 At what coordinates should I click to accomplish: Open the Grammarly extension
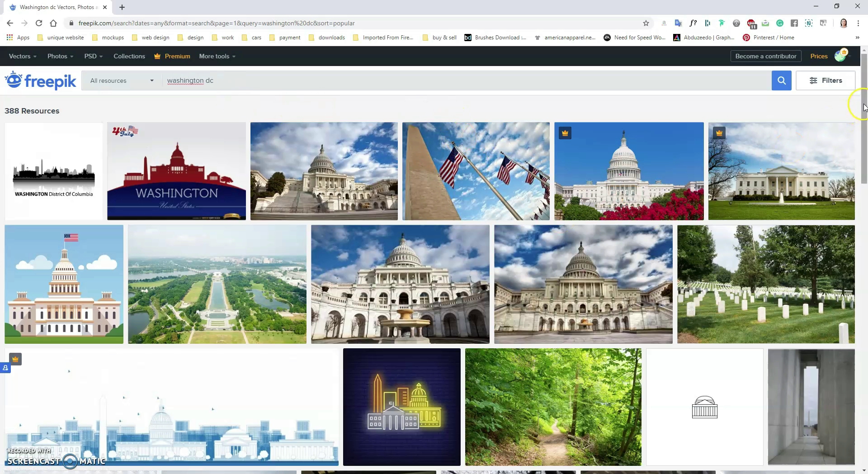[x=781, y=23]
